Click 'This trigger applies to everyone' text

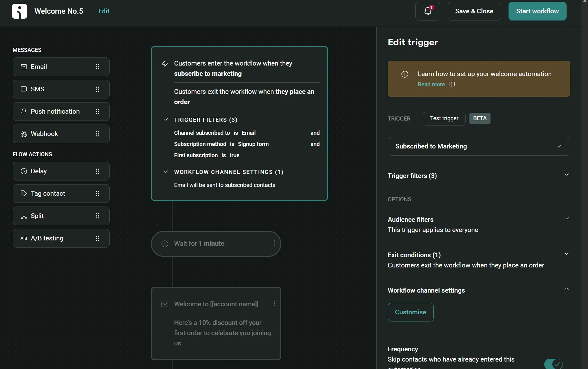pos(433,230)
